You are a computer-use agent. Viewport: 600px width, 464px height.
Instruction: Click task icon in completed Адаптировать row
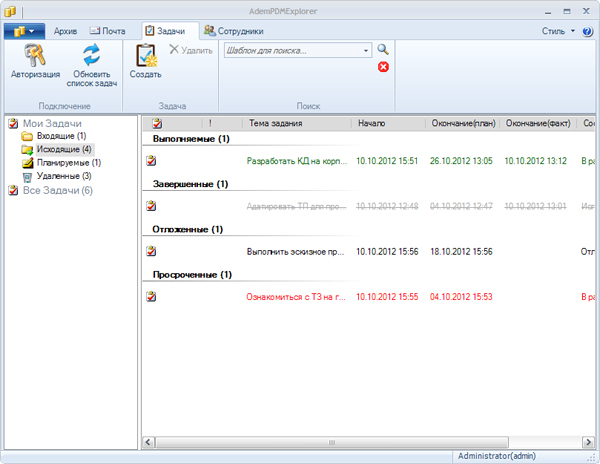[x=151, y=206]
